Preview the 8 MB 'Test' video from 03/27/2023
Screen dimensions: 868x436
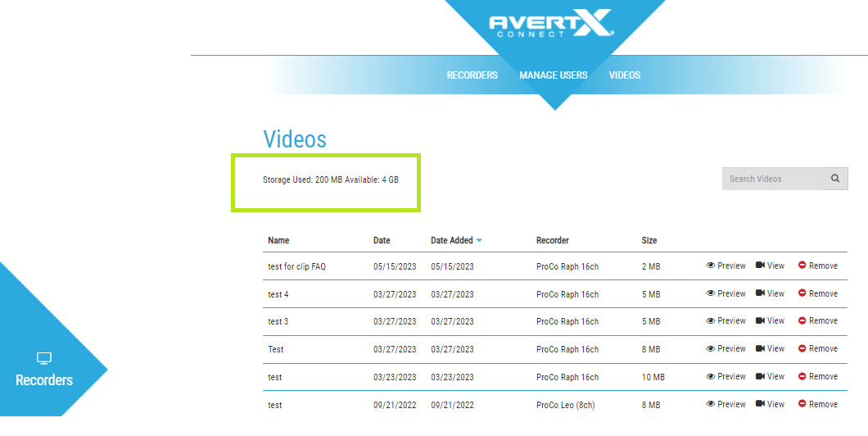coord(726,348)
